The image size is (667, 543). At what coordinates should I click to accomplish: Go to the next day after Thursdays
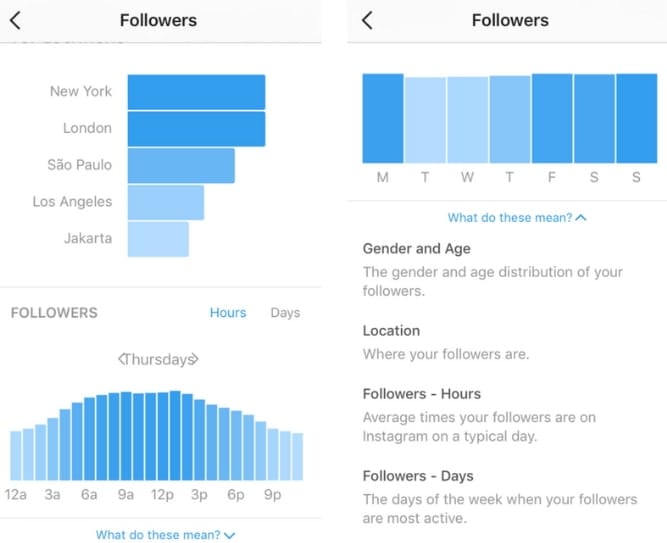[x=195, y=359]
